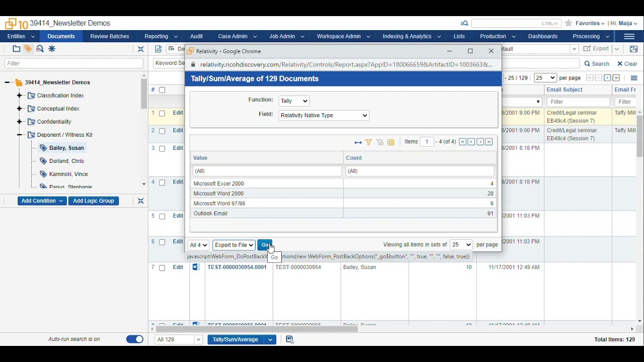Screen dimensions: 644x362
Task: Open the hamburger menu in navigation bar
Action: pos(629,37)
